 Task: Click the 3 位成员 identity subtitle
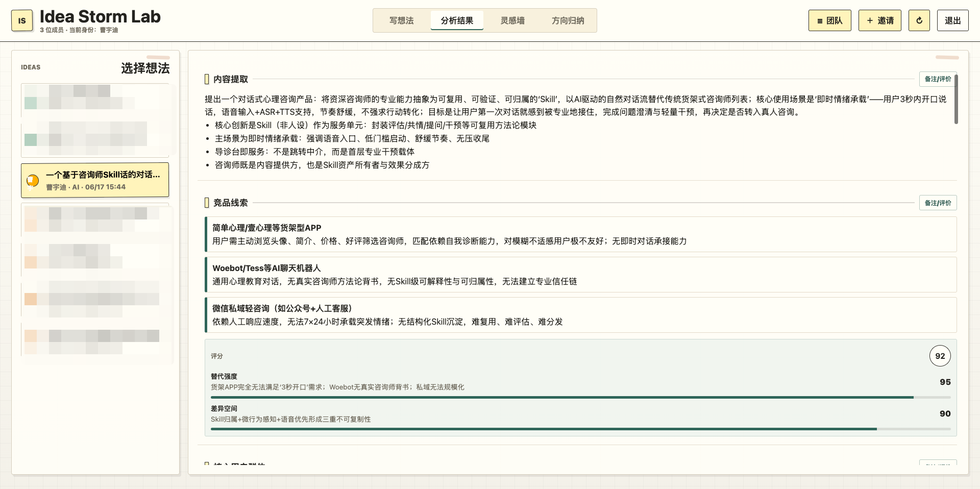coord(79,30)
